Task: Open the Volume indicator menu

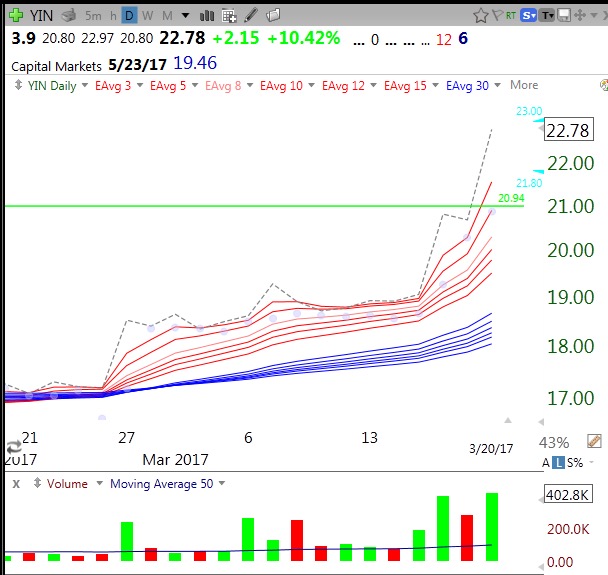Action: pyautogui.click(x=99, y=483)
